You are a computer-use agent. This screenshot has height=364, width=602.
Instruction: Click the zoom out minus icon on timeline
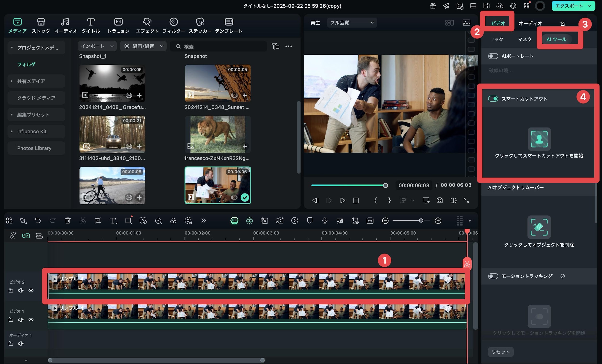point(385,221)
